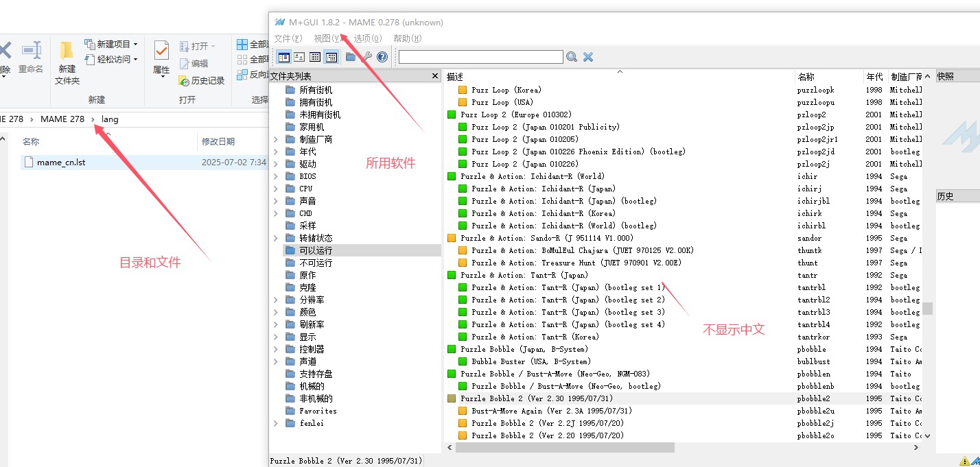Switch to details list view icon
The height and width of the screenshot is (467, 980).
(x=315, y=57)
